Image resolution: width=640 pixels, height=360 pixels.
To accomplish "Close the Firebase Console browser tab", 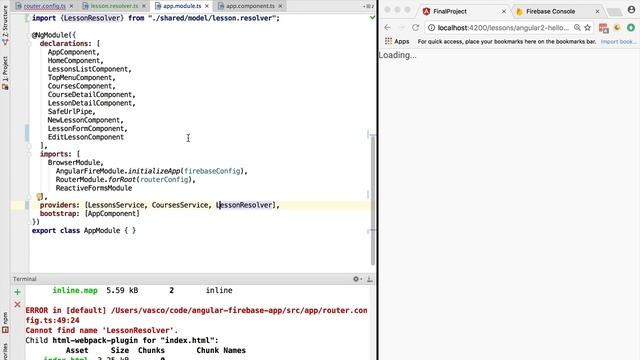I will pos(597,11).
